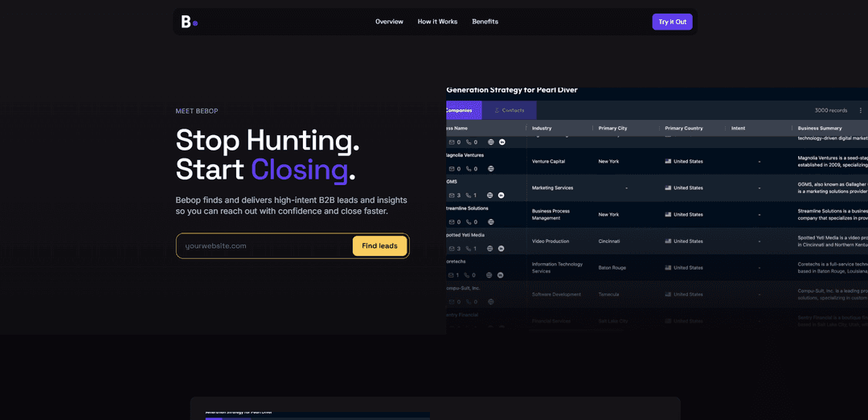Viewport: 868px width, 420px height.
Task: Click the Marketing Services industry cell
Action: [x=552, y=187]
